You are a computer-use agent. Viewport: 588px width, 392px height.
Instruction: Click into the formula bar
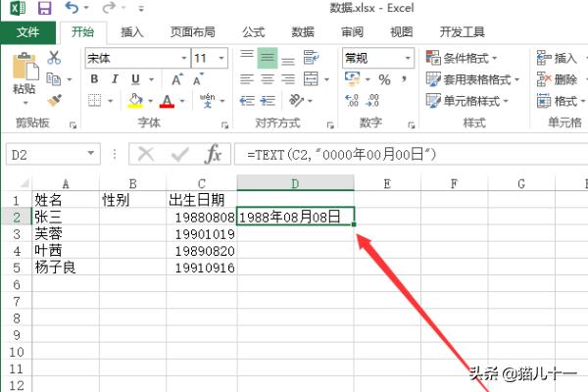tap(411, 154)
